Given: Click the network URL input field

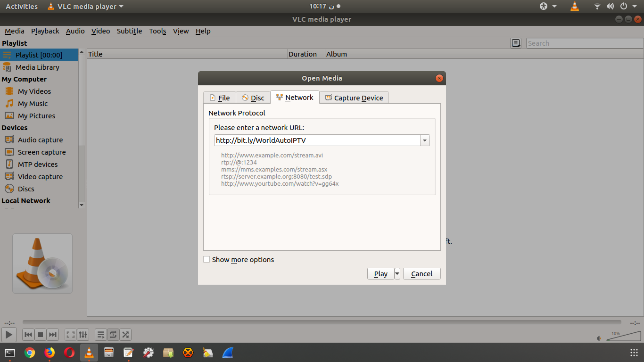Looking at the screenshot, I should tap(317, 140).
